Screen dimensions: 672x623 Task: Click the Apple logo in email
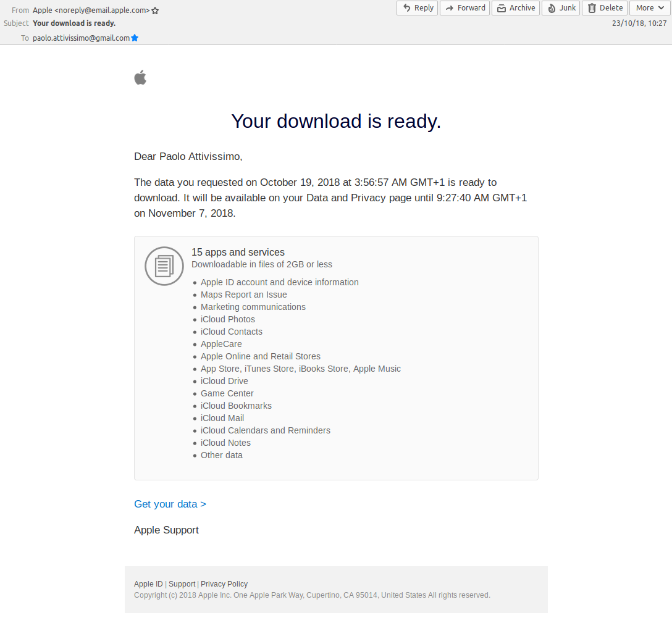141,78
